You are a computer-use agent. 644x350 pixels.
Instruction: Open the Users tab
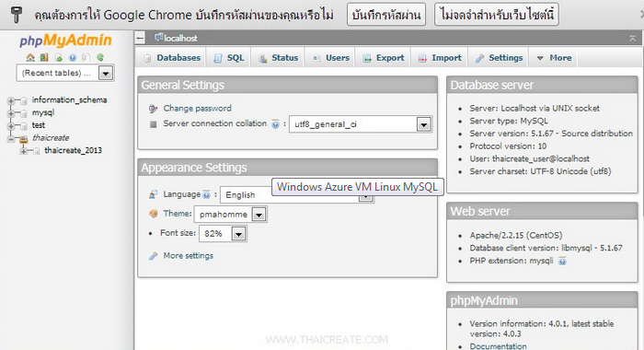click(330, 58)
